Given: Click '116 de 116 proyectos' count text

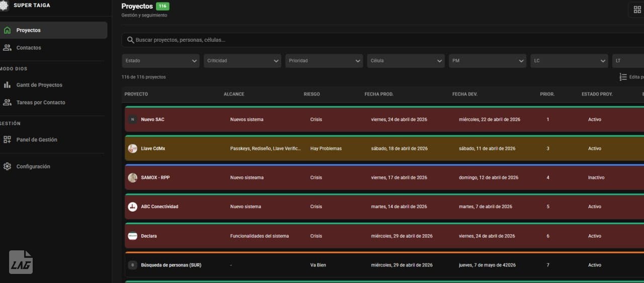Looking at the screenshot, I should 144,77.
